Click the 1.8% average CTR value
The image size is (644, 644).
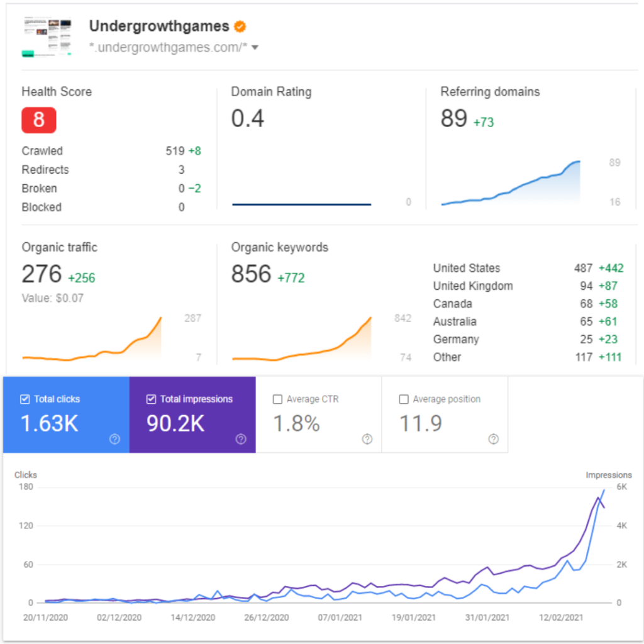coord(297,423)
